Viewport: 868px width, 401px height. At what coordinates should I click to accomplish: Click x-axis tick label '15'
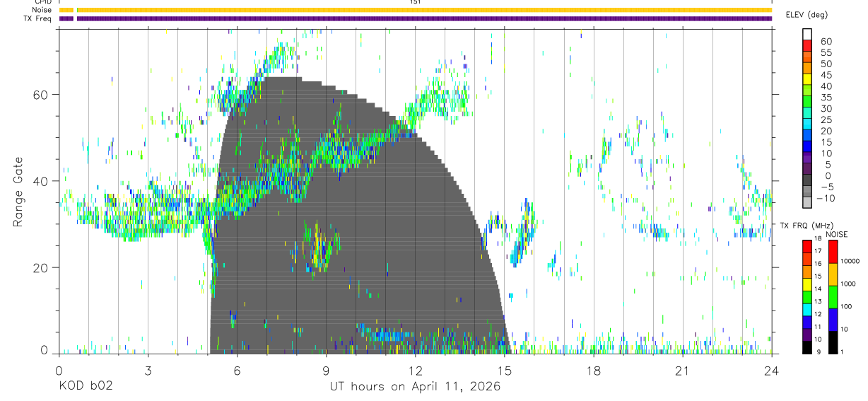(x=504, y=370)
